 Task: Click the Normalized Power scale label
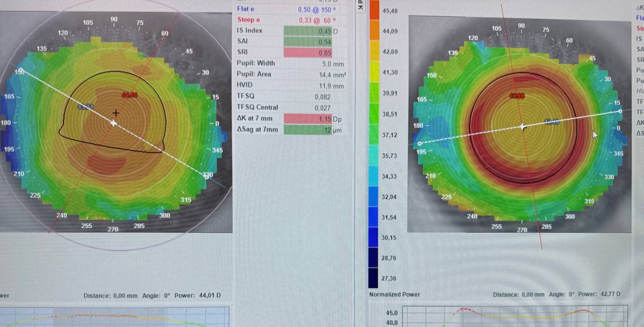pyautogui.click(x=394, y=294)
